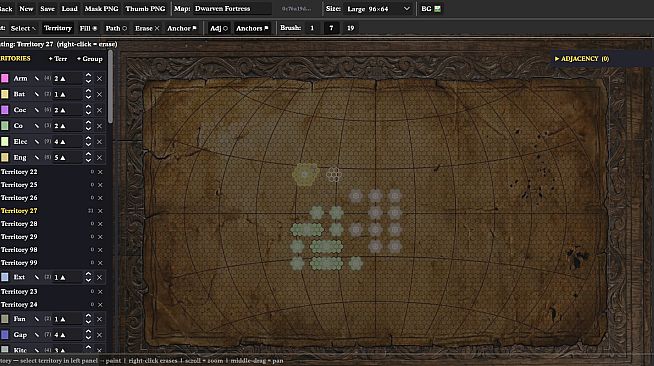Click the pencil icon for Ext group
The image size is (654, 366).
[x=37, y=277]
